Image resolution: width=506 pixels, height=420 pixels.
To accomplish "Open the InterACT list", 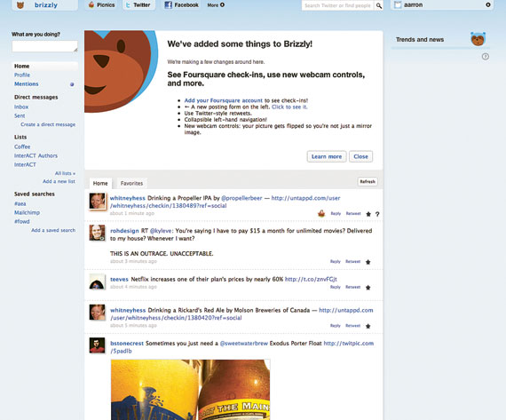I will pos(25,164).
